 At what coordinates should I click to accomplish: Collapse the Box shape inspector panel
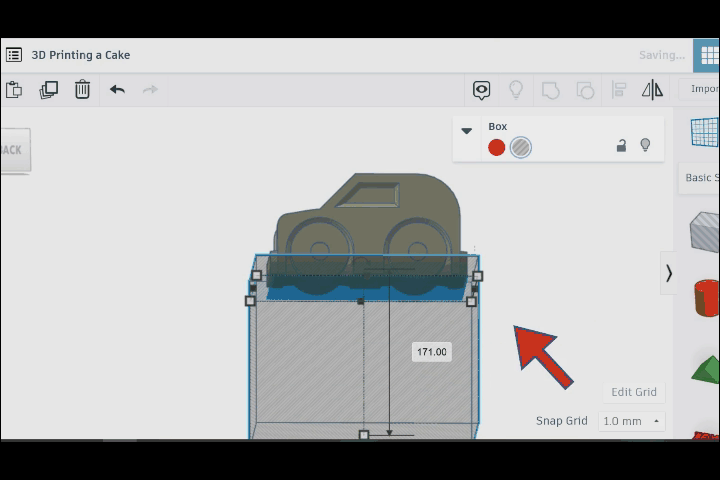coord(467,131)
